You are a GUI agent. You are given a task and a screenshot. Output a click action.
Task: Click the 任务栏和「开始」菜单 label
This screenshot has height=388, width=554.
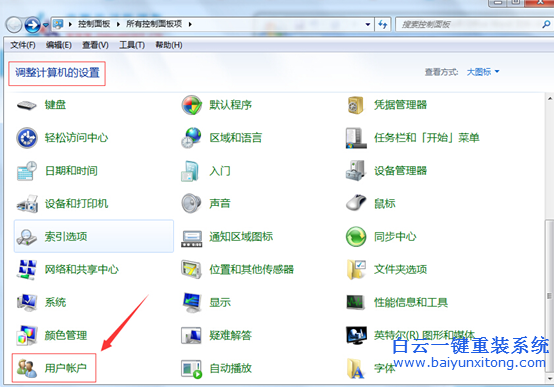click(x=426, y=138)
